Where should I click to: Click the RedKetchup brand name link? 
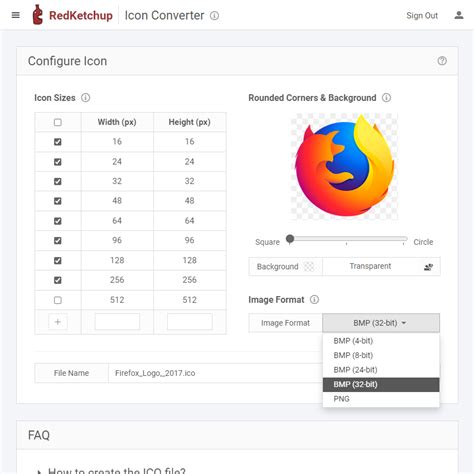click(81, 15)
